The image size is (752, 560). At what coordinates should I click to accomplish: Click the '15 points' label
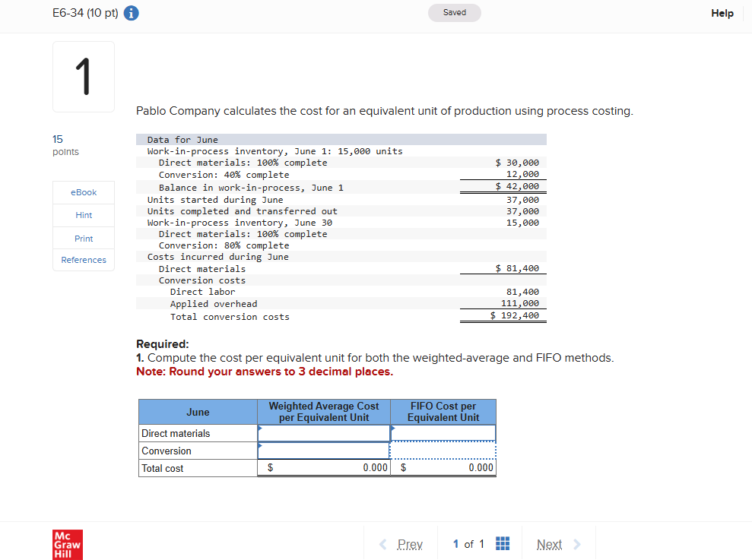pyautogui.click(x=65, y=145)
